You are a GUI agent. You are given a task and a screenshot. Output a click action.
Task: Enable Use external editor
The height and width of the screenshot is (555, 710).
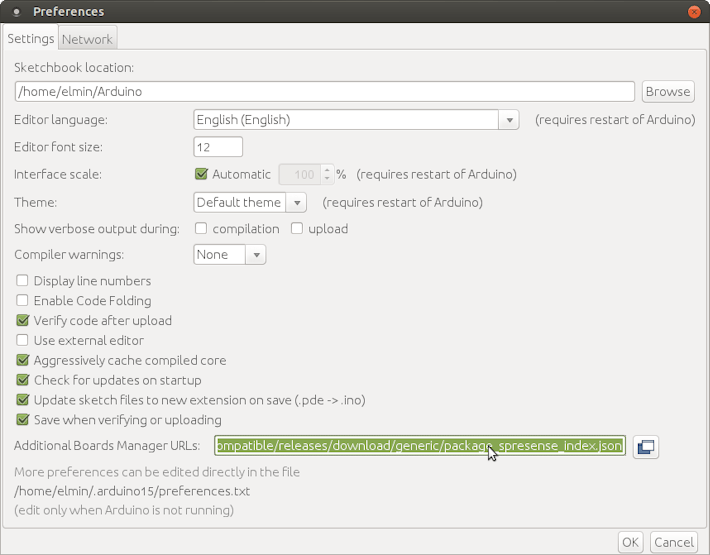tap(22, 340)
